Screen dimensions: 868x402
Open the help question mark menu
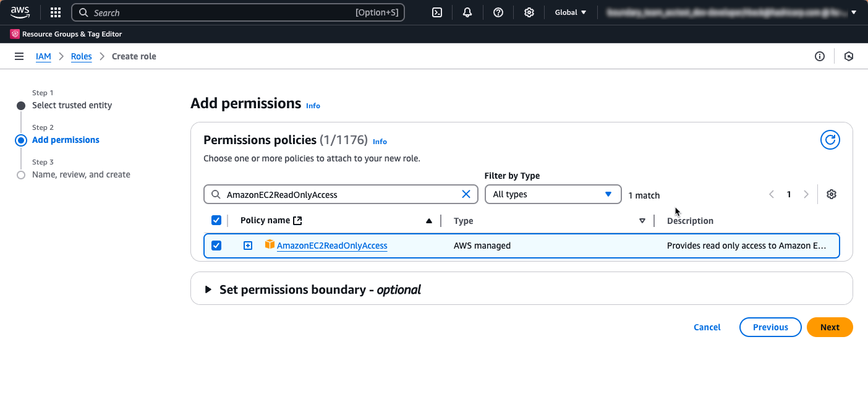498,12
